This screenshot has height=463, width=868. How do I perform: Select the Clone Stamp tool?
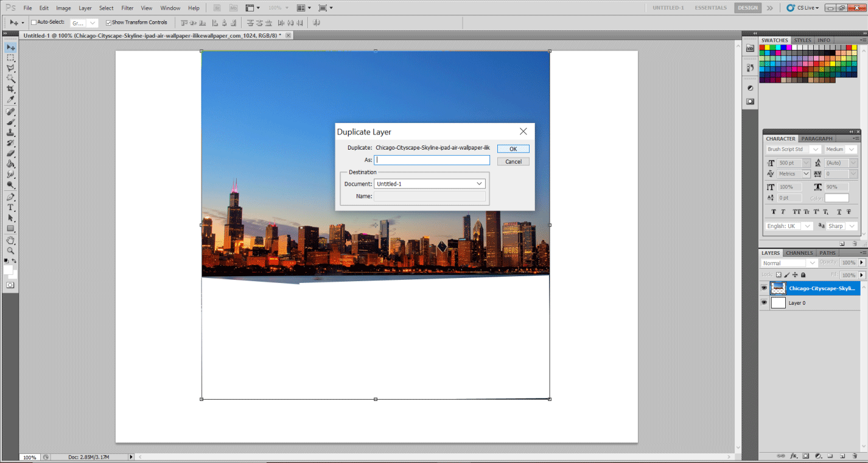click(x=10, y=132)
